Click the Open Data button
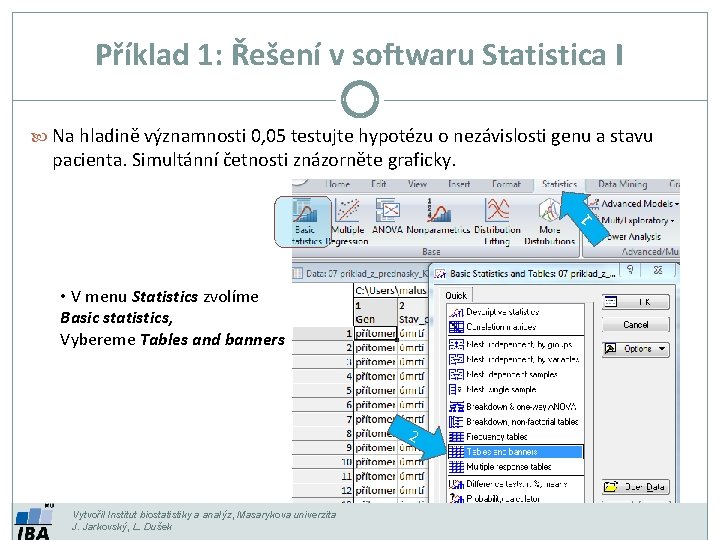This screenshot has height=540, width=720. [x=636, y=487]
